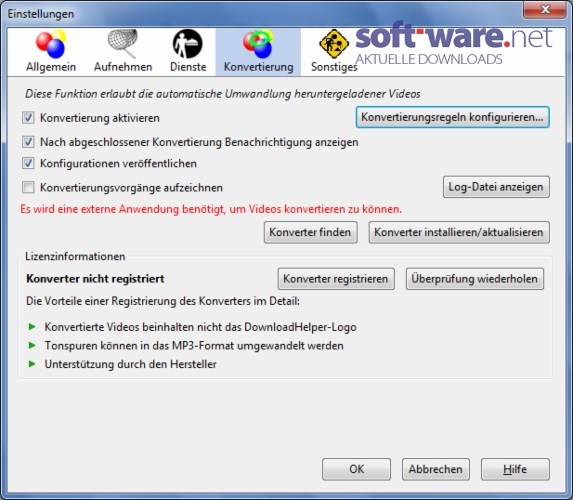Screen dimensions: 573x500
Task: Open the Dienste waiter icon
Action: (187, 44)
